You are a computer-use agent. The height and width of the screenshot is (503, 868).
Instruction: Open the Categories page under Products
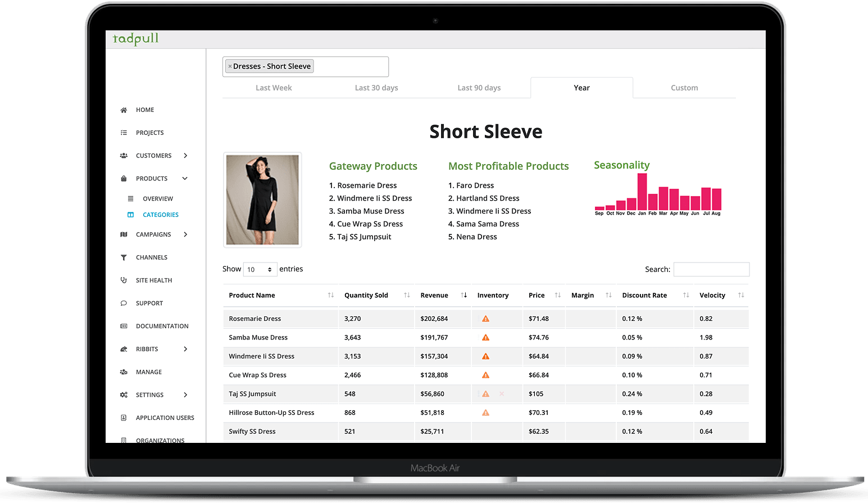161,215
